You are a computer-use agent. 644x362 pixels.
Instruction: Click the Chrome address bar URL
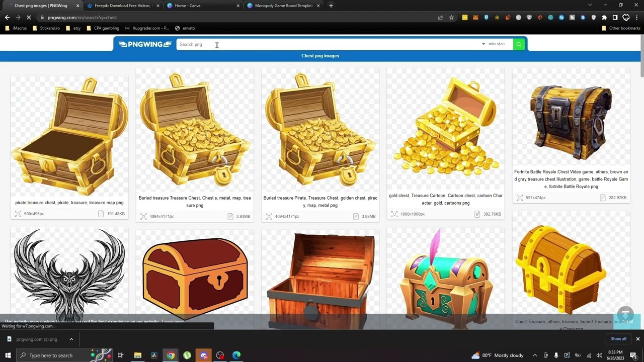pos(82,18)
